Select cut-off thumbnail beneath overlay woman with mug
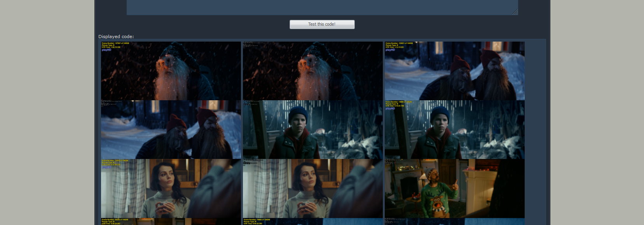The height and width of the screenshot is (225, 644). coord(171,222)
